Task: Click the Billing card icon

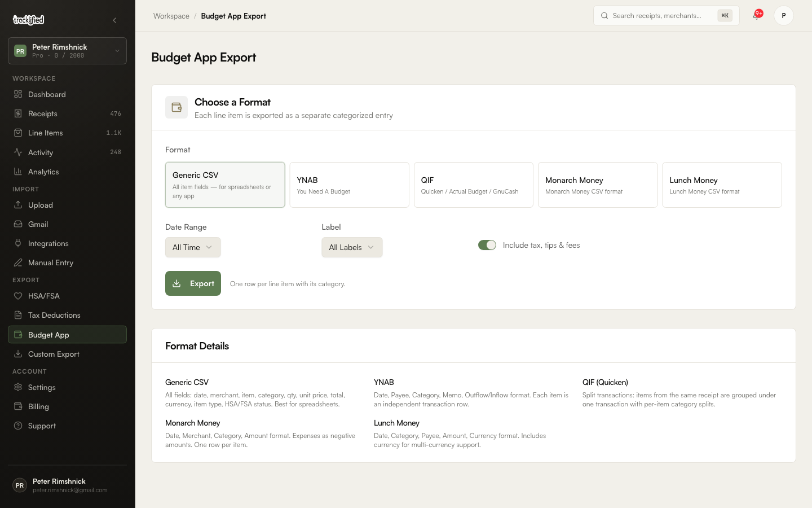Action: coord(18,406)
